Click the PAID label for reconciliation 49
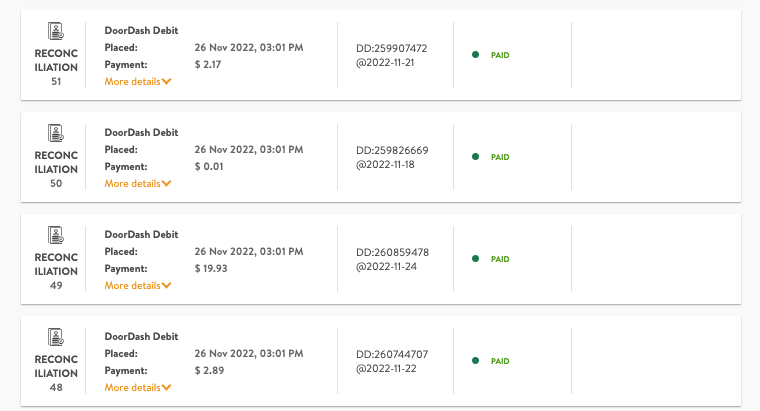 point(500,259)
